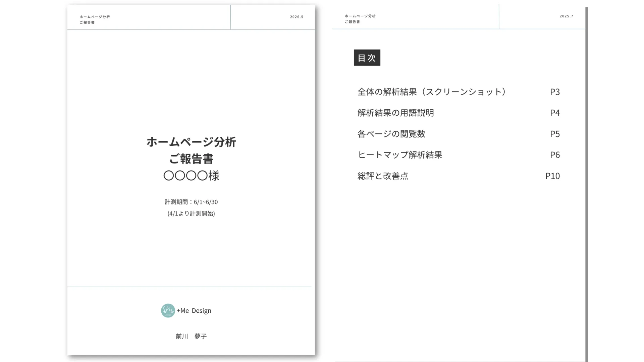Click contents entry 'ヒートマップ解析結果'
This screenshot has height=362, width=644.
(400, 155)
